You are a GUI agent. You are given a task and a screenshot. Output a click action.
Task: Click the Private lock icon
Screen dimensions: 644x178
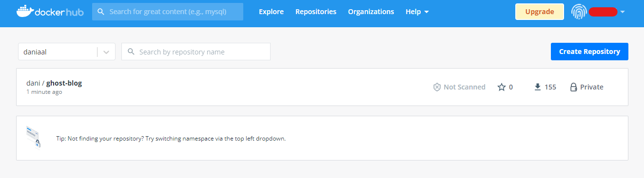(x=574, y=87)
